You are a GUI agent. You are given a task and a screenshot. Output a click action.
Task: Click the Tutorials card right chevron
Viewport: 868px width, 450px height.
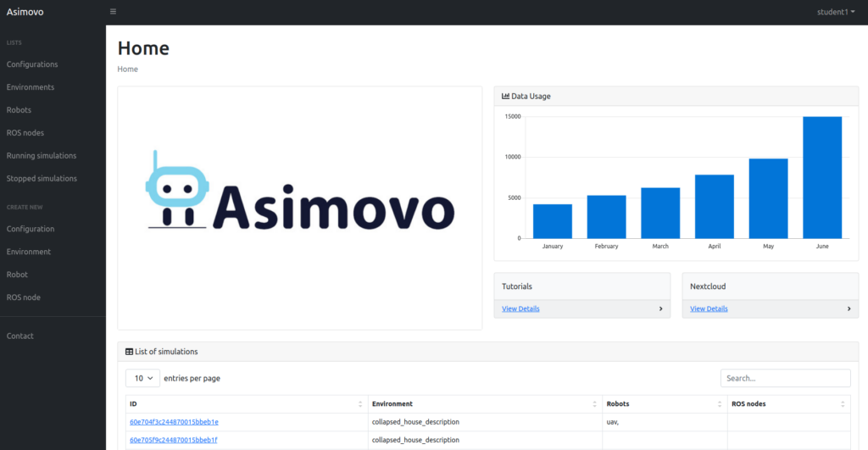(660, 308)
